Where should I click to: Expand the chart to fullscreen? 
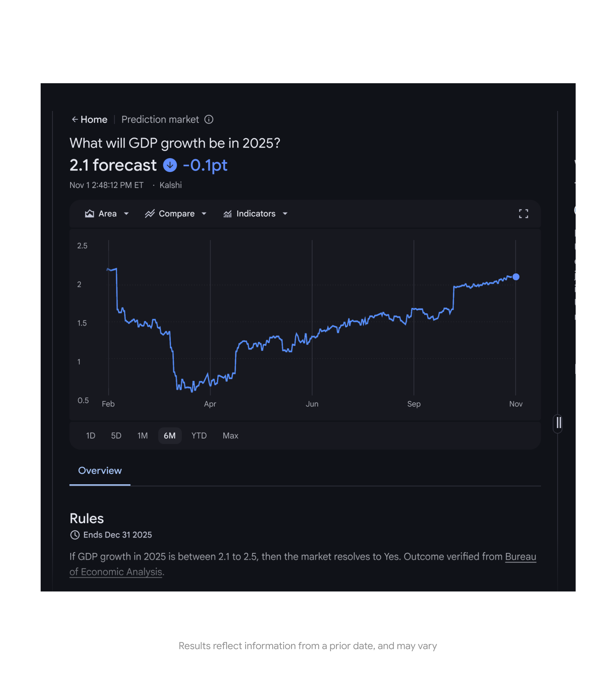pyautogui.click(x=524, y=214)
